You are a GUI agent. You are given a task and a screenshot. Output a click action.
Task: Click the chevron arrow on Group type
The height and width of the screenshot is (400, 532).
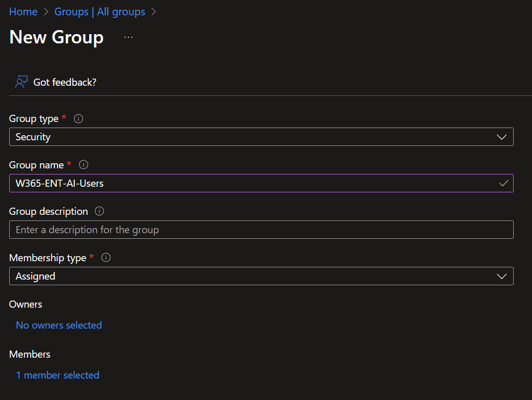[x=501, y=137]
